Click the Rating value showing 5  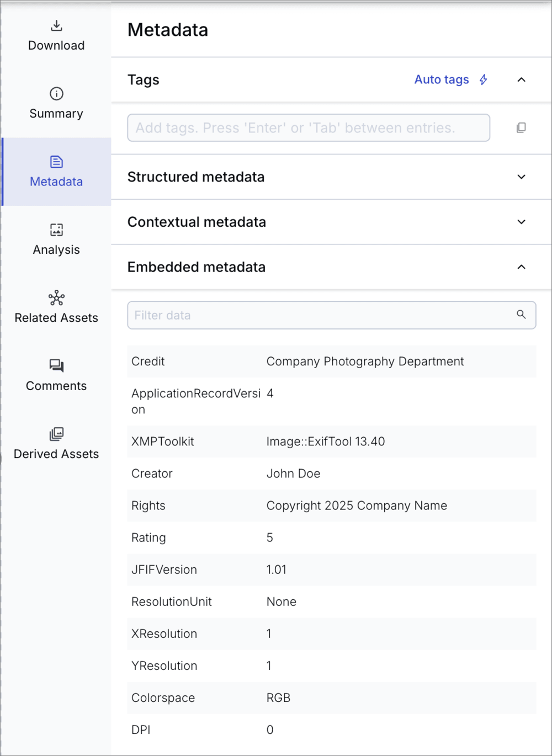click(x=269, y=537)
